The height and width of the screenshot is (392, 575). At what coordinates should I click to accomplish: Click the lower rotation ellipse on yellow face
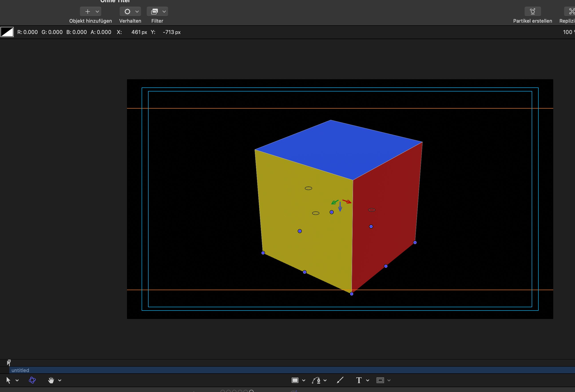click(316, 213)
